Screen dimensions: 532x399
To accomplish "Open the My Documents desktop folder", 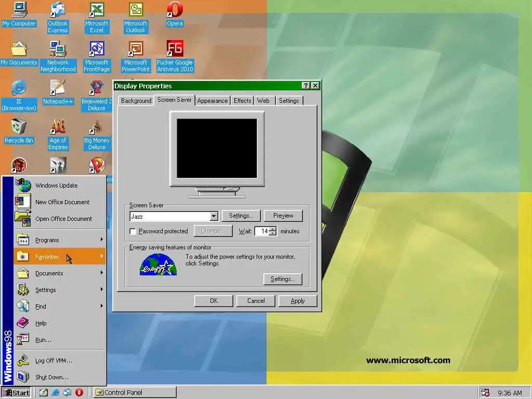I will pos(19,54).
